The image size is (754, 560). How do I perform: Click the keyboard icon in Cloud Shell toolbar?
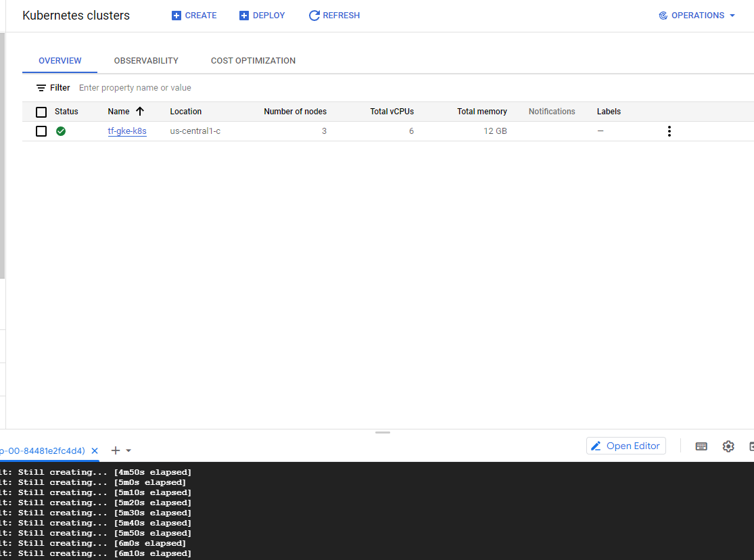pyautogui.click(x=701, y=446)
